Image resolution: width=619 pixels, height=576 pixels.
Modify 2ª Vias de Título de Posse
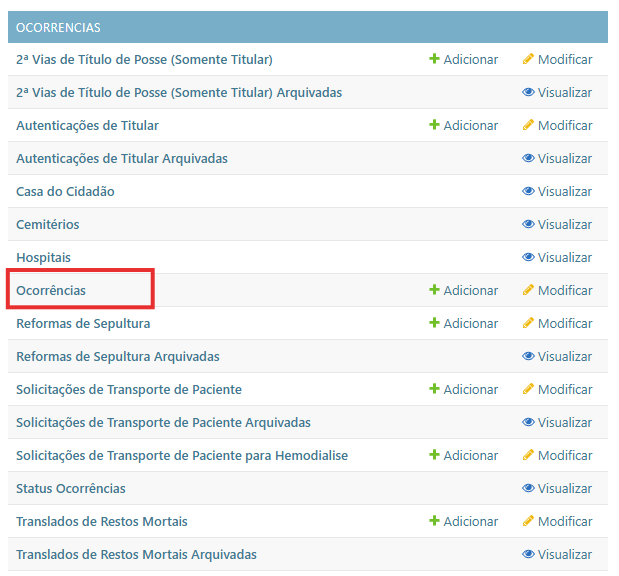click(x=557, y=59)
